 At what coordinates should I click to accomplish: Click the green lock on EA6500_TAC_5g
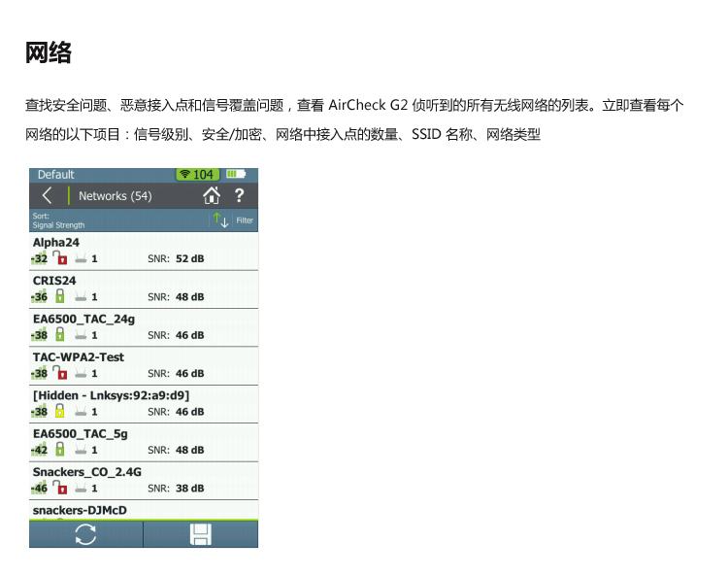(x=60, y=449)
